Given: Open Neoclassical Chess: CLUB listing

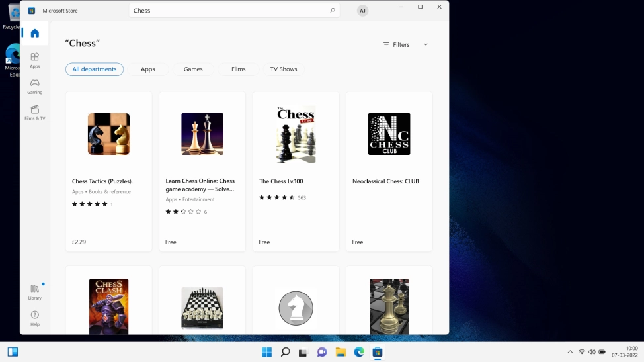Looking at the screenshot, I should tap(389, 171).
